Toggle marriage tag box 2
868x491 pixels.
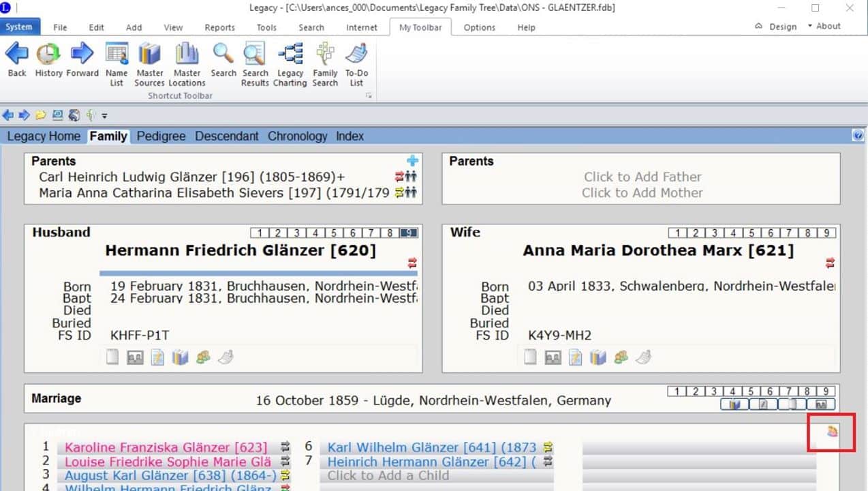point(696,391)
